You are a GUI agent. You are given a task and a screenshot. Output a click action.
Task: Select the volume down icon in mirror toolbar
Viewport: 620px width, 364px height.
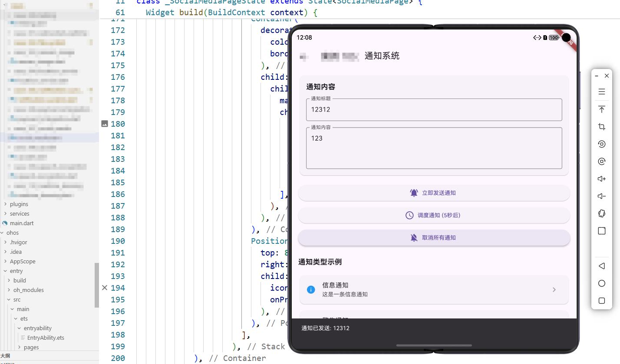[x=601, y=196]
